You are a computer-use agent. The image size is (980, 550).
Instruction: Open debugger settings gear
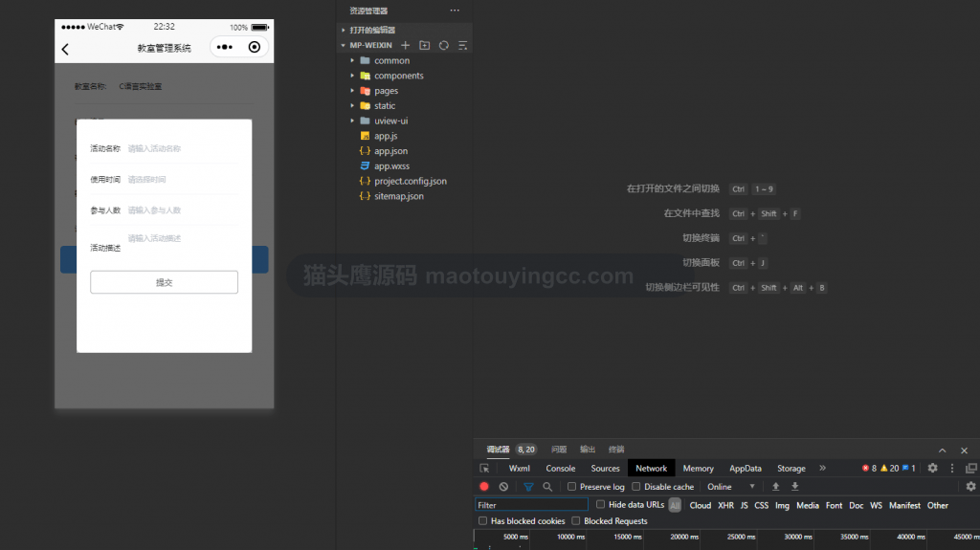pos(932,468)
